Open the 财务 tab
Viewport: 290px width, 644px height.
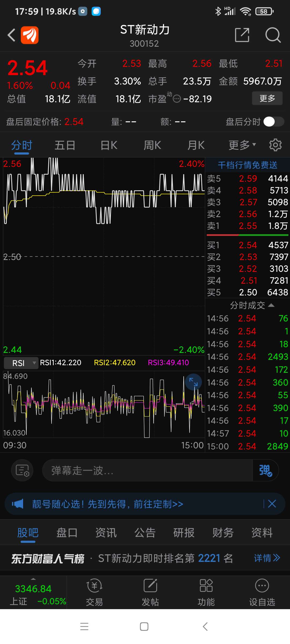tap(223, 533)
